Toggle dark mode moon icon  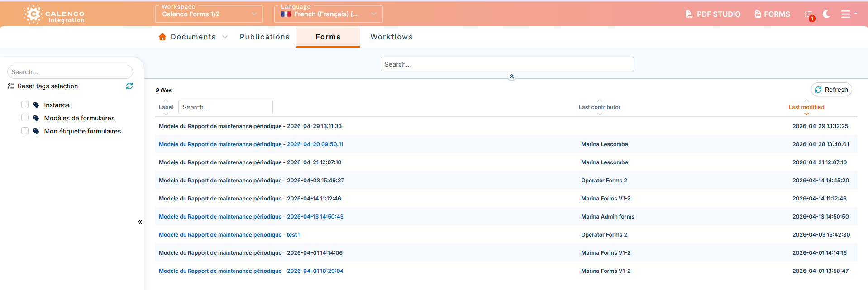click(826, 14)
